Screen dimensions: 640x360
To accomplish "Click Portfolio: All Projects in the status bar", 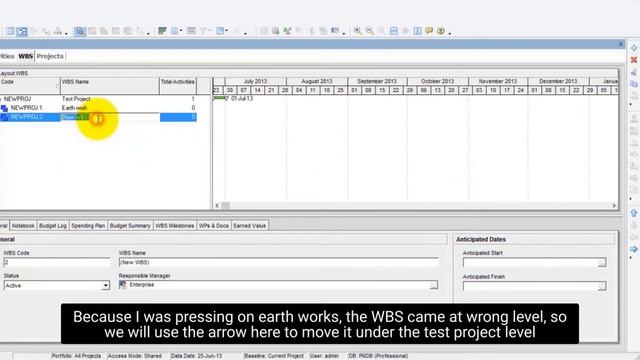I will click(x=76, y=356).
